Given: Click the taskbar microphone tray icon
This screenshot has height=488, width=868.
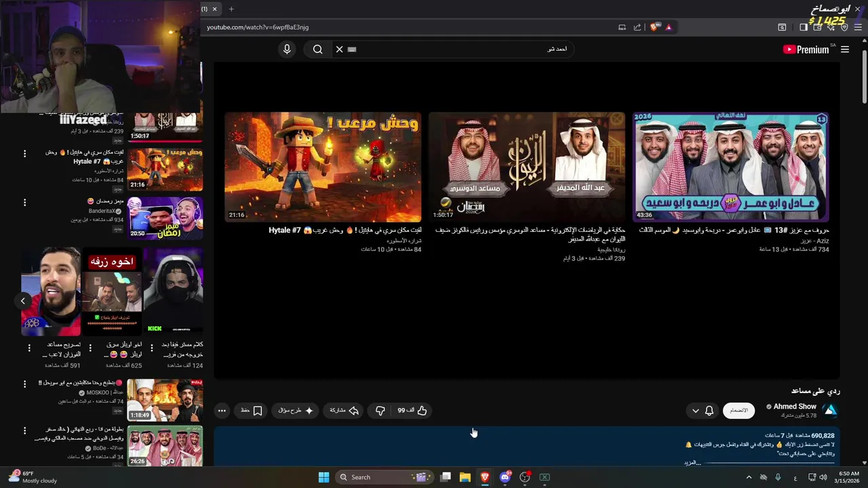Looking at the screenshot, I should click(778, 477).
